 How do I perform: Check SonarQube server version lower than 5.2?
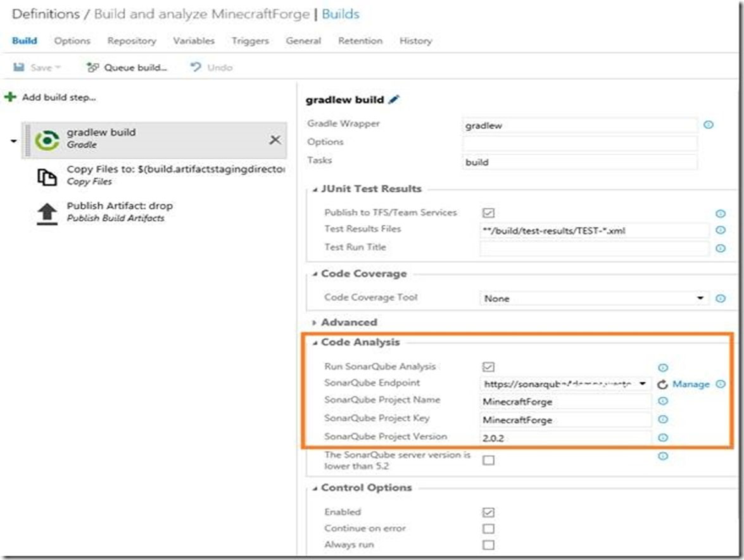click(x=488, y=460)
